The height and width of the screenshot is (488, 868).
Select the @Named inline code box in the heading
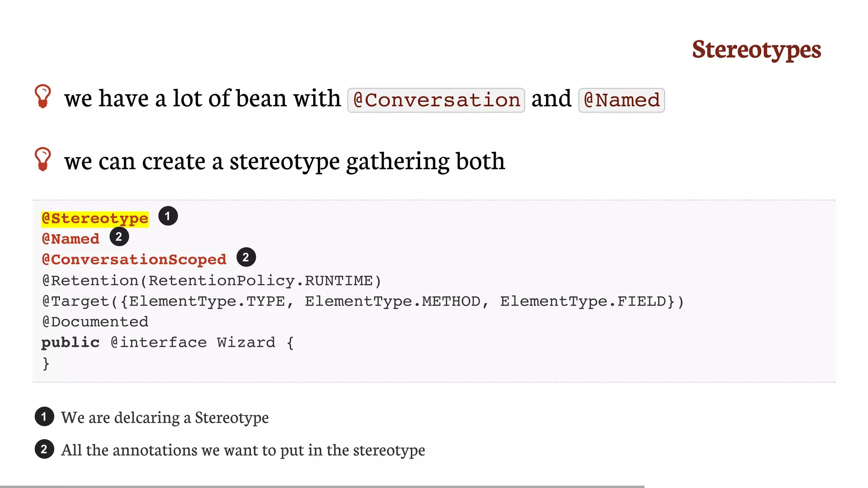tap(621, 100)
